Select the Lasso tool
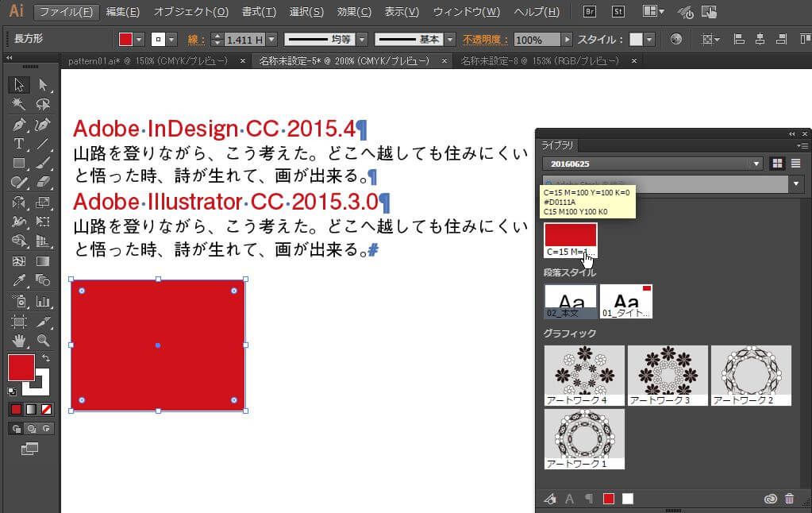Viewport: 812px width, 513px height. [42, 104]
